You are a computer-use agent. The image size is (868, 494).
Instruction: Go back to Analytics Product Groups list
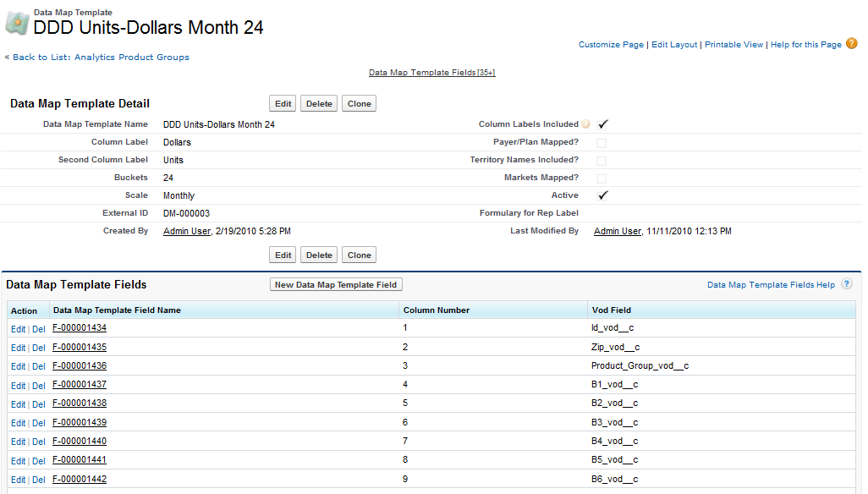click(101, 58)
